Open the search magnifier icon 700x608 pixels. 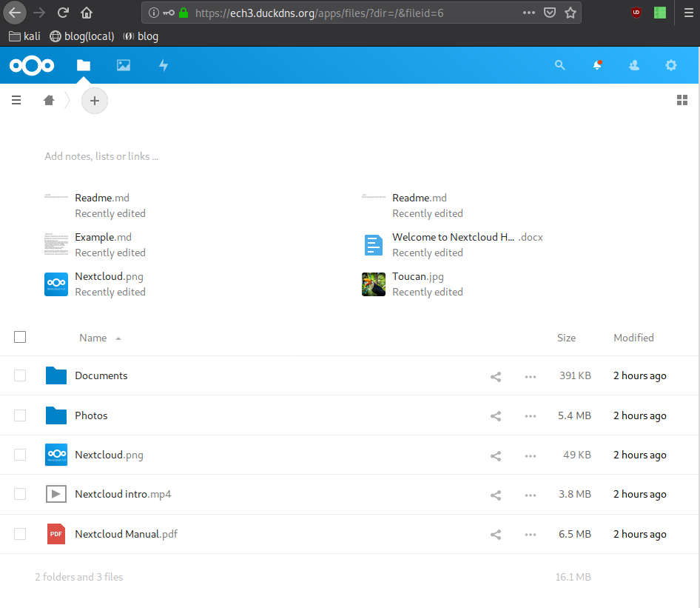[x=560, y=65]
